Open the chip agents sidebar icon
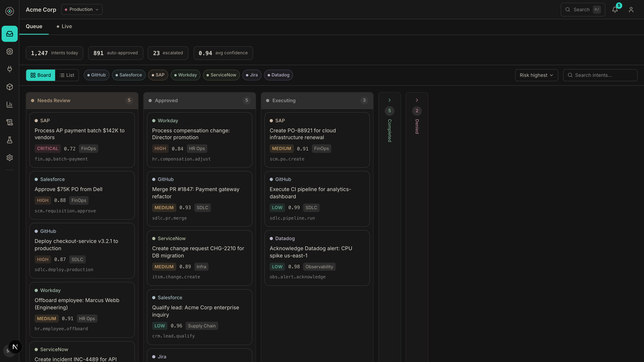Screen dimensions: 644x362 pos(9,51)
